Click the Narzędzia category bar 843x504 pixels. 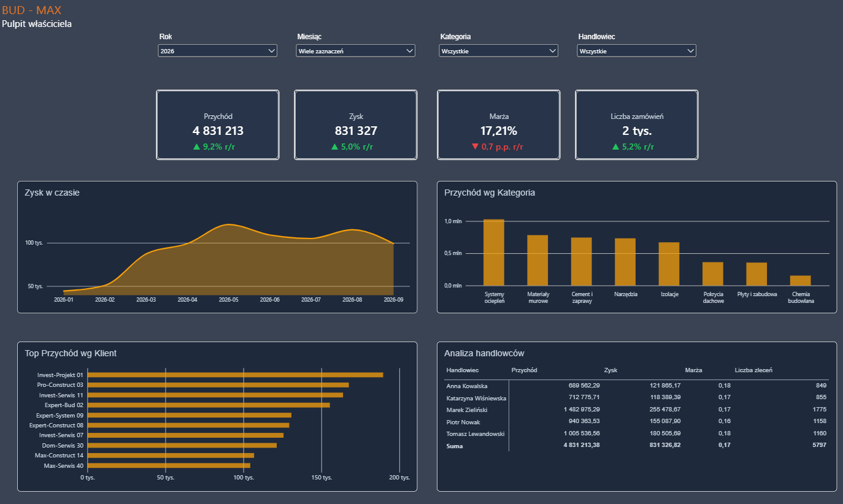pyautogui.click(x=625, y=262)
